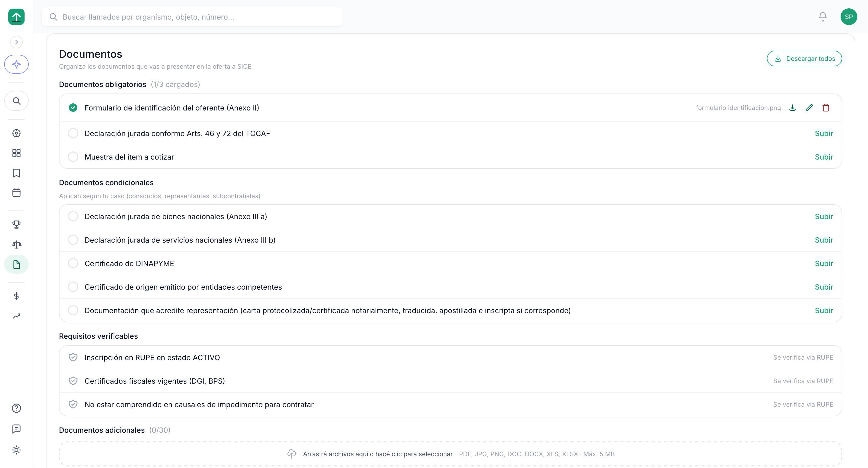Open the target/radar sidebar icon
Viewport: 868px width, 468px height.
(x=16, y=133)
